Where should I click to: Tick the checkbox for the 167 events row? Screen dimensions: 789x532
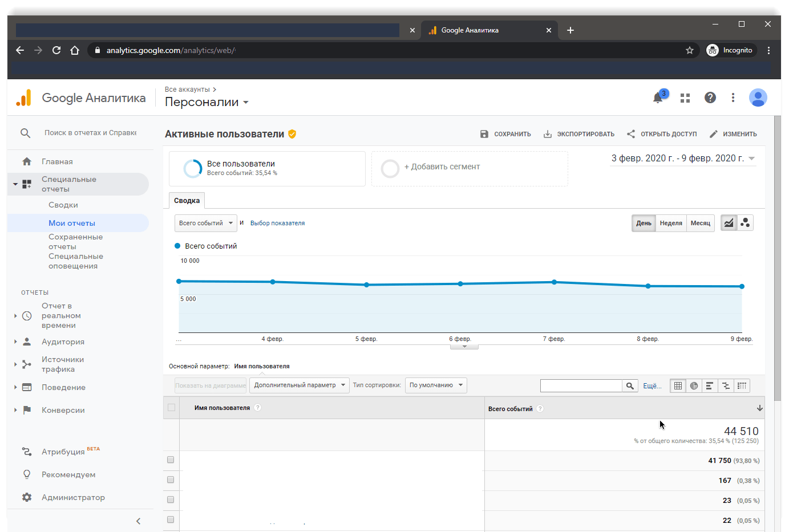pos(171,480)
